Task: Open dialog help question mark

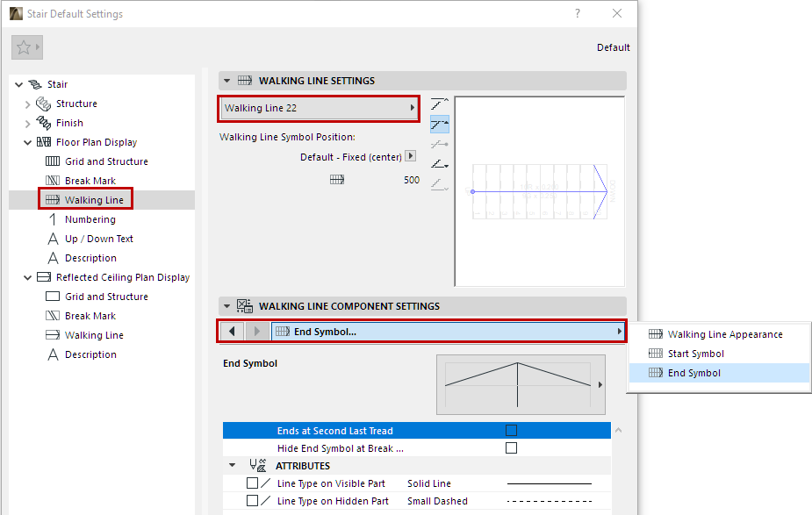Action: point(578,13)
